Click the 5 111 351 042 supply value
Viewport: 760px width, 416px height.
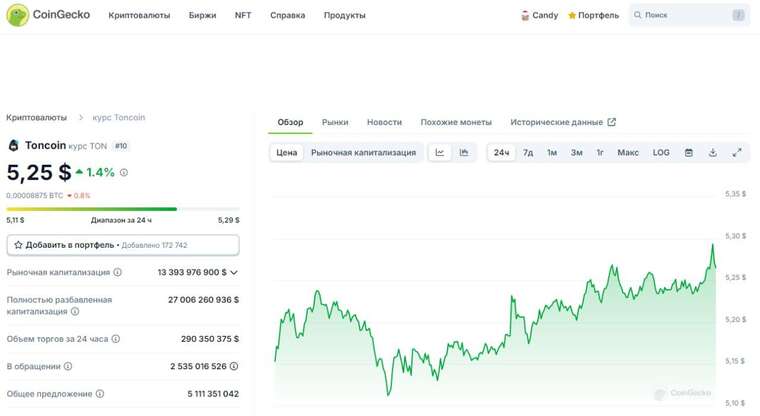[x=213, y=394]
